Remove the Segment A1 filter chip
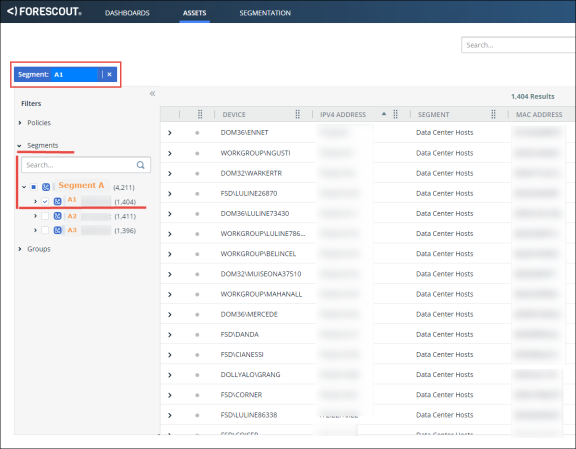The image size is (576, 449). coord(109,74)
